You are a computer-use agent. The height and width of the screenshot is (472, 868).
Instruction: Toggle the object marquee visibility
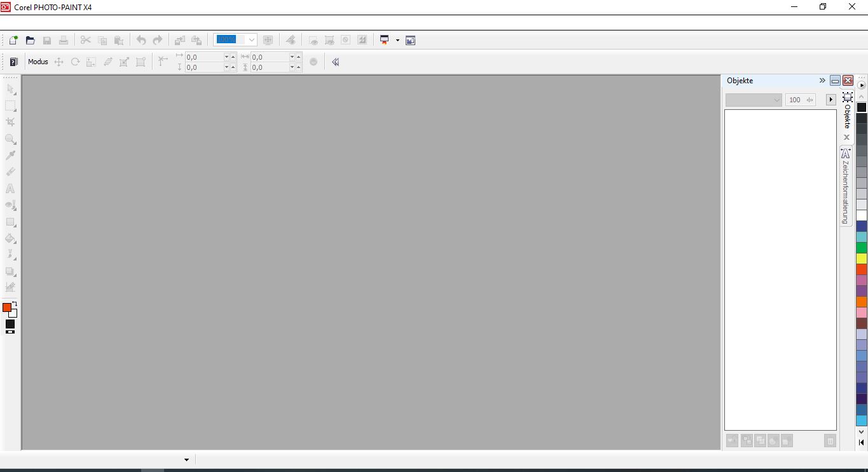[x=329, y=39]
